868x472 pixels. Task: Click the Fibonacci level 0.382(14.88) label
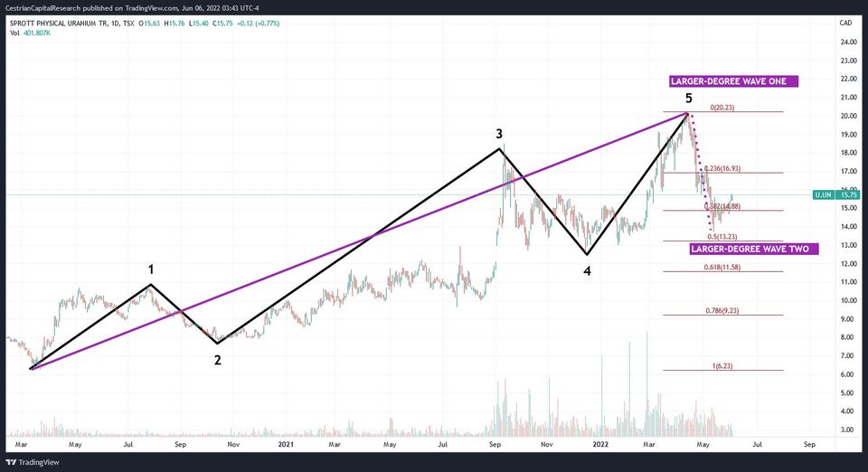[722, 206]
